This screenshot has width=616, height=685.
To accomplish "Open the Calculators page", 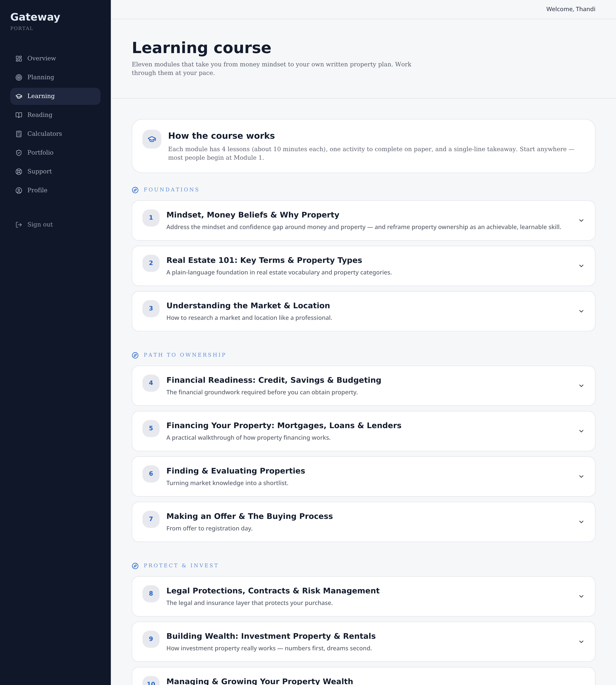I will coord(55,134).
